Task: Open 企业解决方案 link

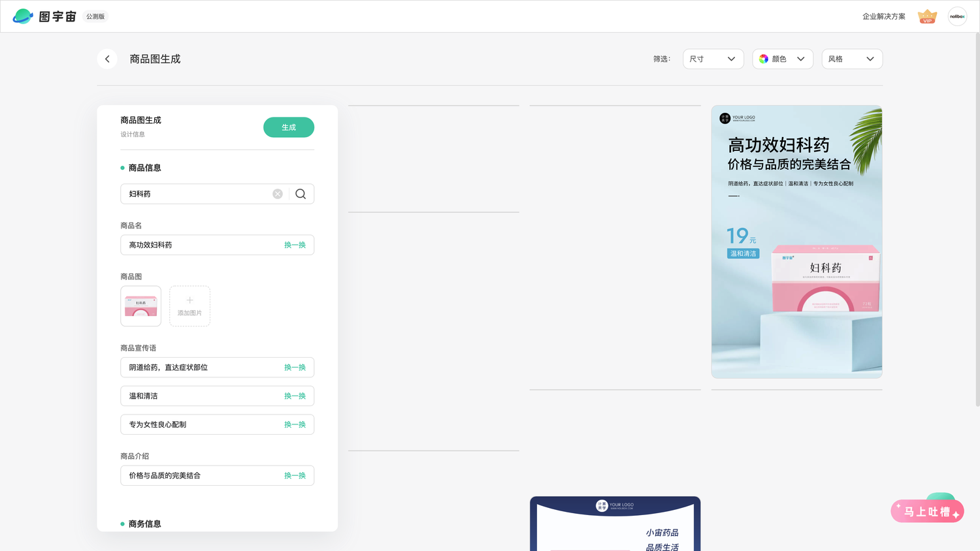Action: (x=884, y=16)
